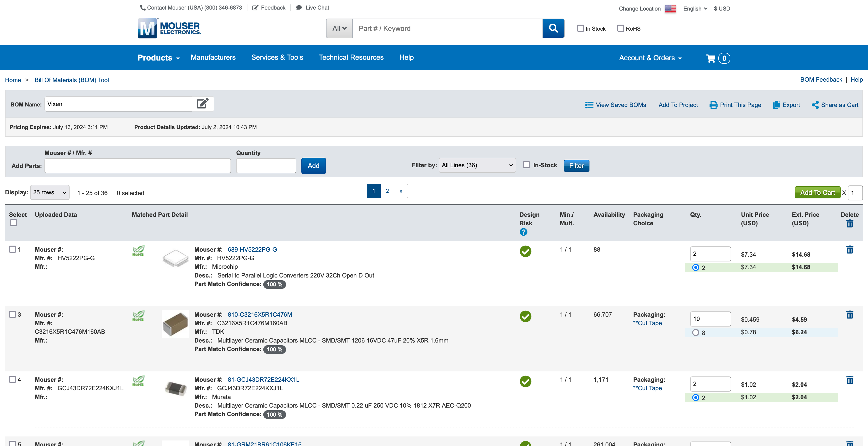868x446 pixels.
Task: Focus the Part # / Keyword search field
Action: 448,28
